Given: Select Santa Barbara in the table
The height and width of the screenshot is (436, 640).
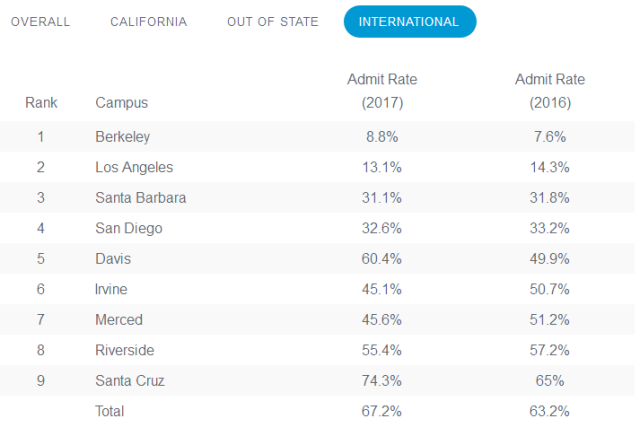Looking at the screenshot, I should [141, 198].
